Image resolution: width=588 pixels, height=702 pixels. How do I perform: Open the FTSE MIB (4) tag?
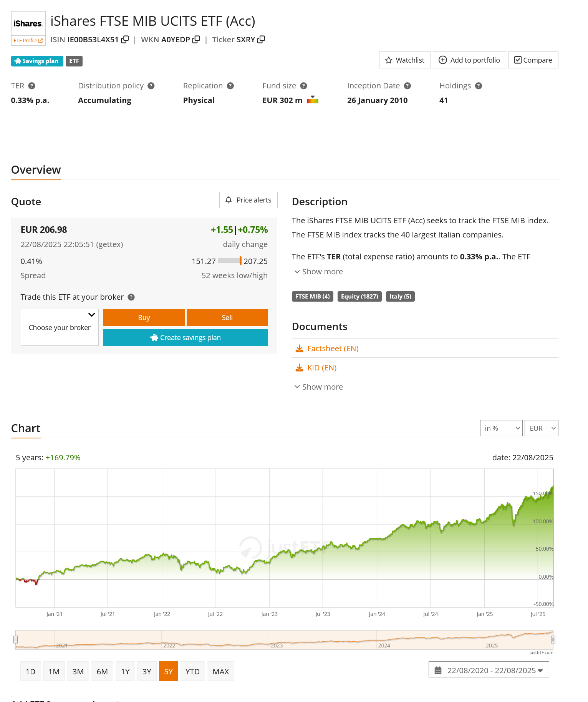click(x=313, y=296)
